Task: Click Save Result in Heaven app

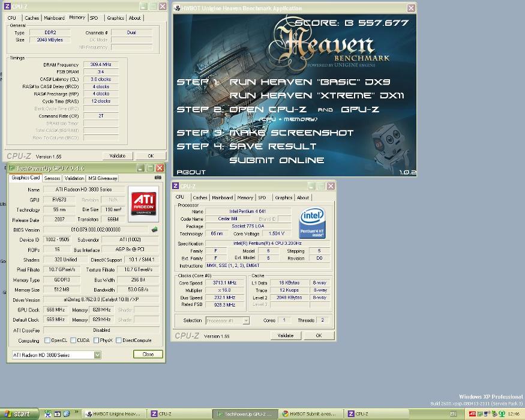Action: tap(273, 146)
